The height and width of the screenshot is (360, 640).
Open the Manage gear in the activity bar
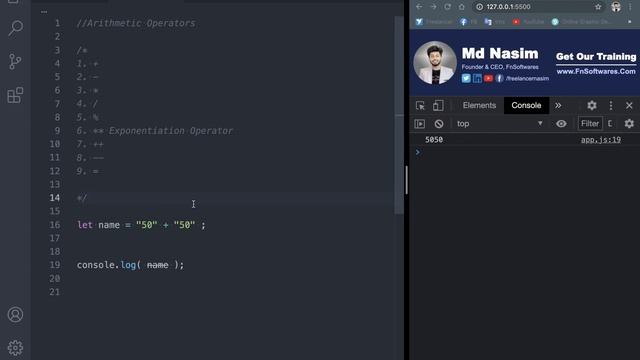(16, 348)
